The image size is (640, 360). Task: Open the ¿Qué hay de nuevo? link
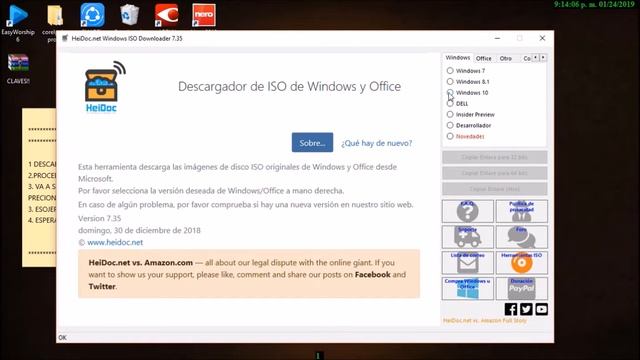(377, 143)
